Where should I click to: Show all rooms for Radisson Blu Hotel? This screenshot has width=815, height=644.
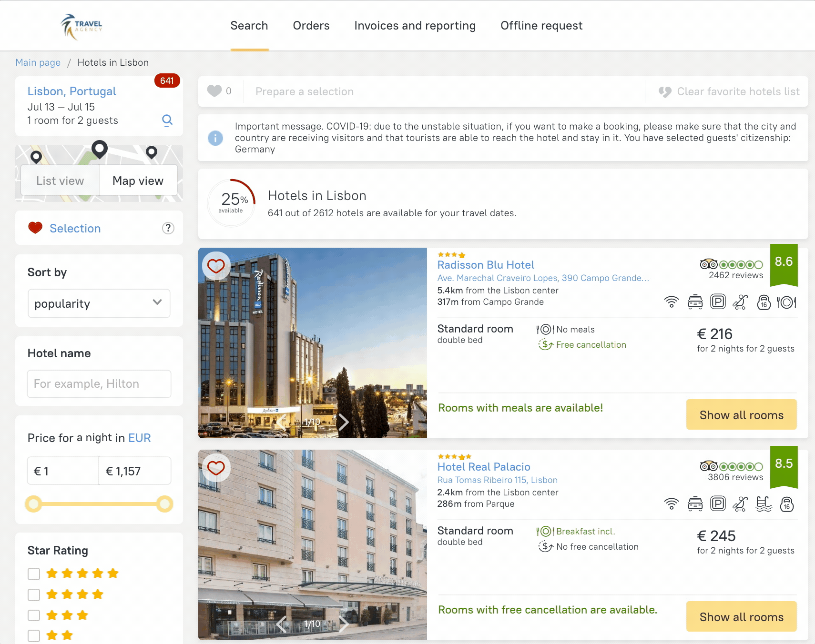pos(742,414)
